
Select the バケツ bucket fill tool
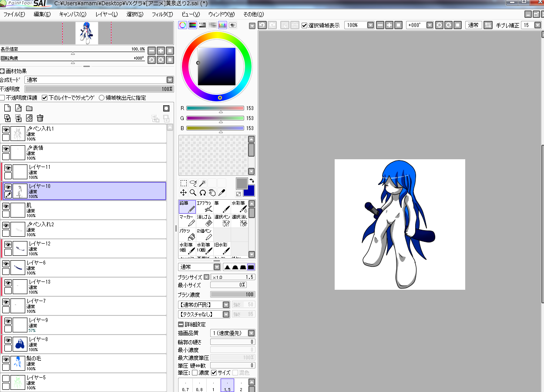pyautogui.click(x=187, y=235)
